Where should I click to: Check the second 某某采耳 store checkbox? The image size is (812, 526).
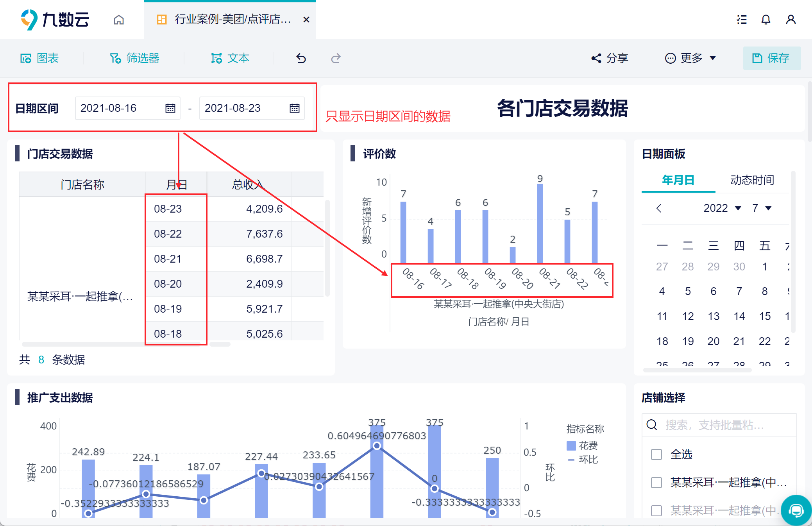coord(656,511)
